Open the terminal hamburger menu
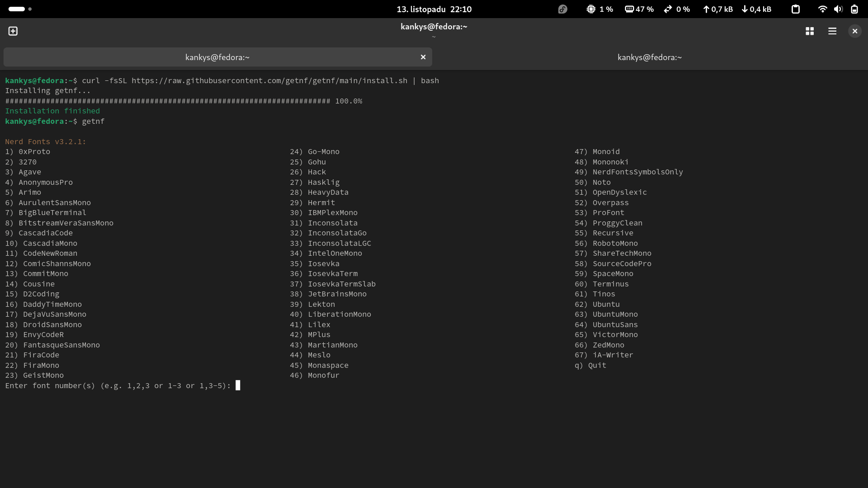Viewport: 868px width, 488px height. [832, 31]
